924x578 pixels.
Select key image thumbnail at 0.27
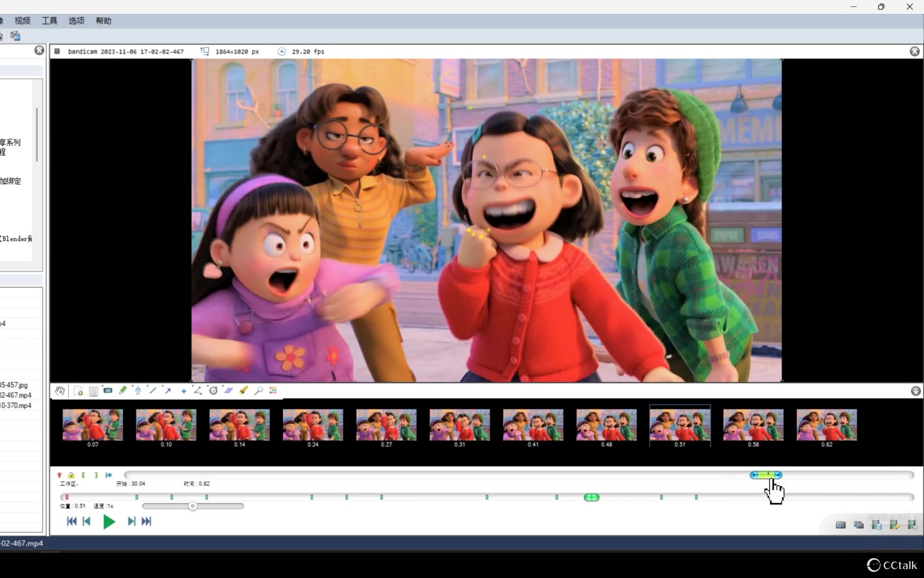coord(386,426)
